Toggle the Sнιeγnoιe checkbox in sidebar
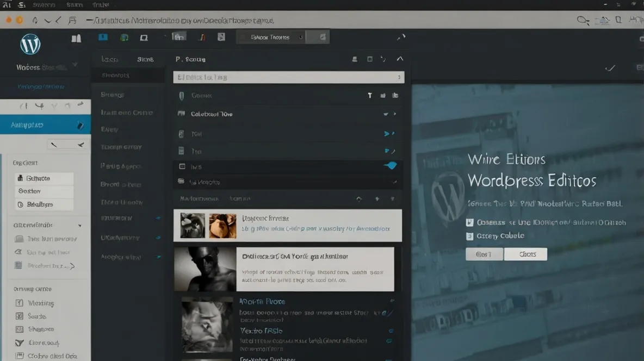This screenshot has height=361, width=644. (19, 329)
